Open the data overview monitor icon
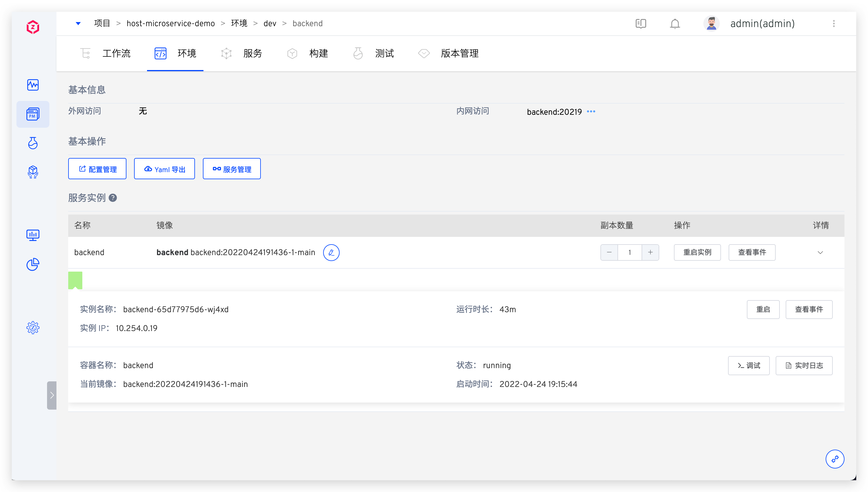 (x=33, y=235)
